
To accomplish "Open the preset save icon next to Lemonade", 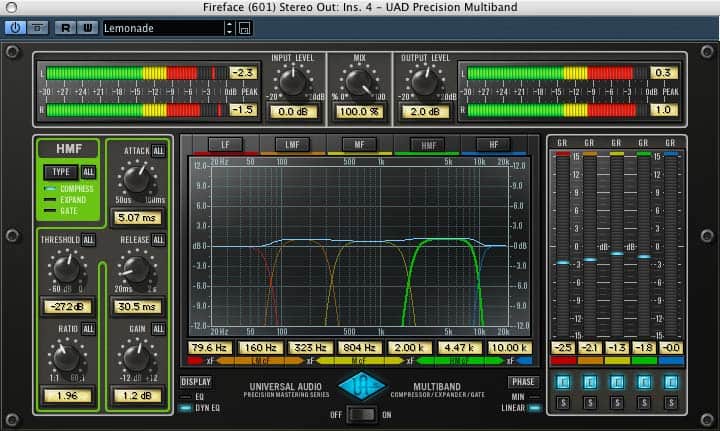I will (x=244, y=28).
